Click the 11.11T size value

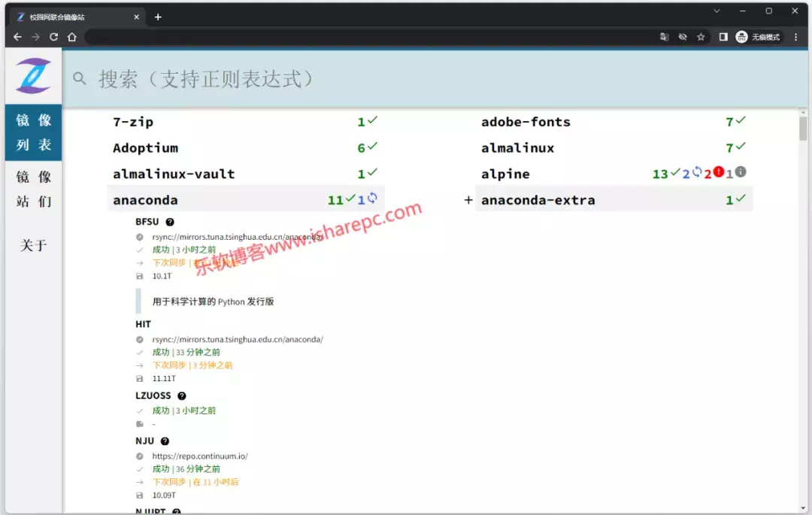point(164,379)
